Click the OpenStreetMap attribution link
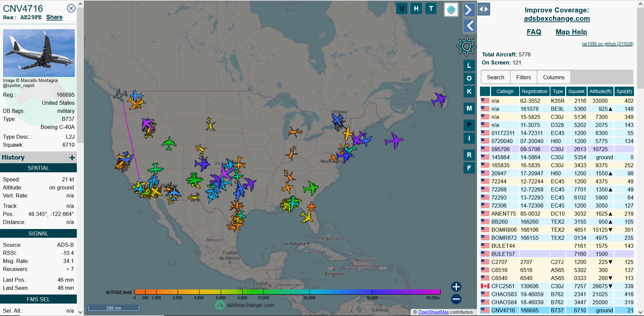644x316 pixels. 433,312
